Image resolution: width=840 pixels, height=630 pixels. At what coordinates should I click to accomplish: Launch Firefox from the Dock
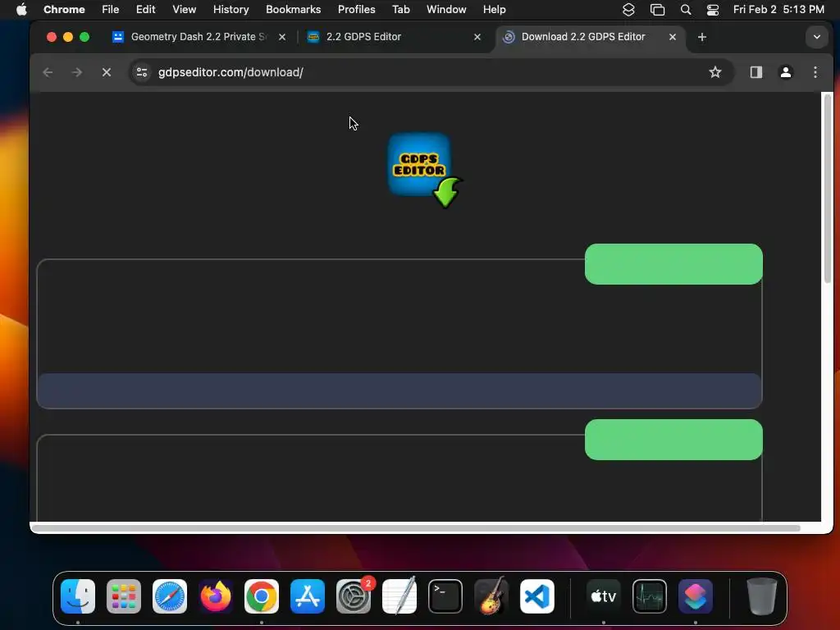tap(216, 596)
